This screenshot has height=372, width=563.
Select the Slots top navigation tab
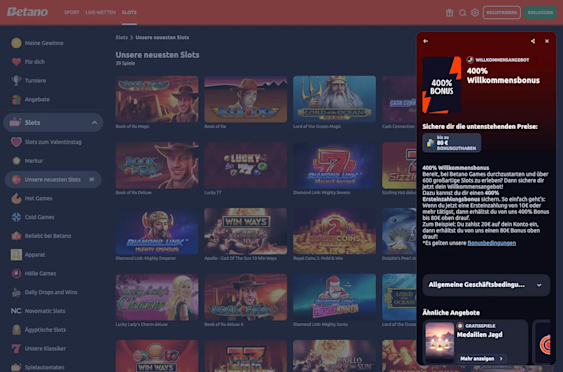point(129,13)
